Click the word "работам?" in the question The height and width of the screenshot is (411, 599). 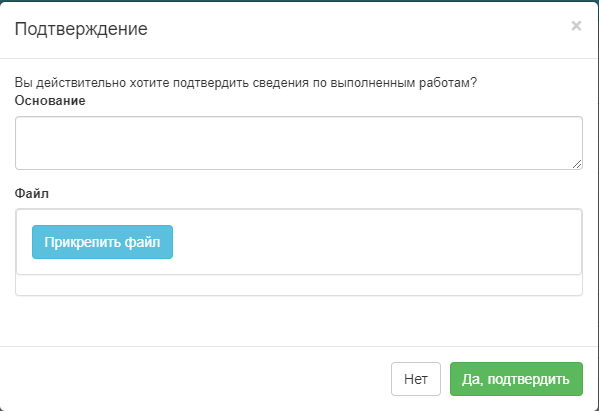(x=448, y=83)
